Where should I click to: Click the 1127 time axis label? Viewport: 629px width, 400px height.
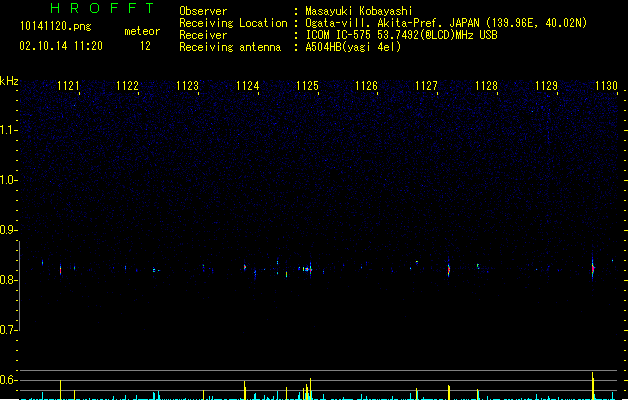(426, 86)
